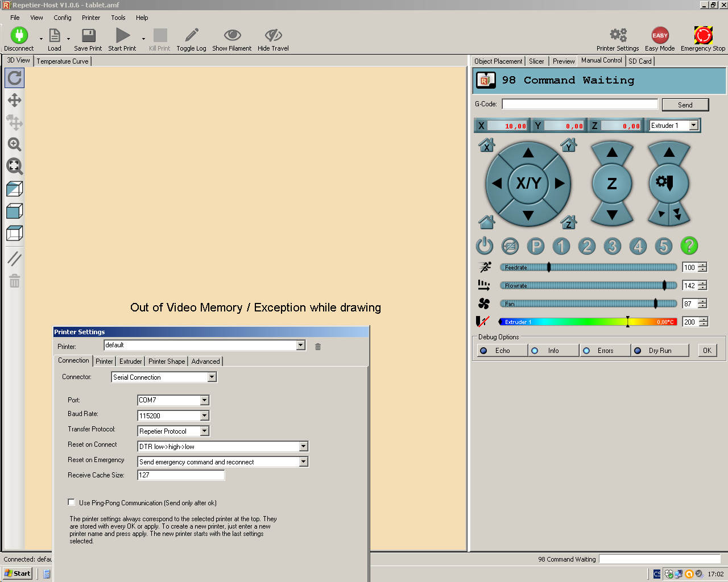Click the printer power button icon
Screen dimensions: 728x582
(x=484, y=246)
